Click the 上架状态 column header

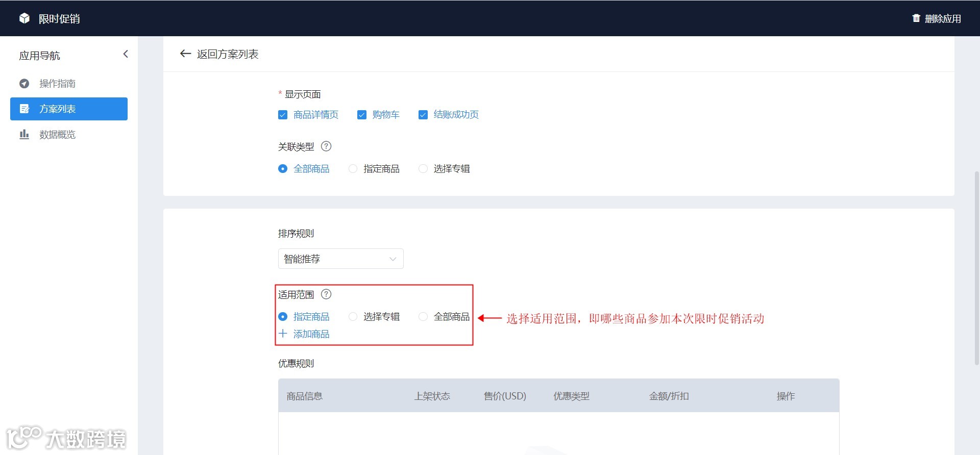432,396
